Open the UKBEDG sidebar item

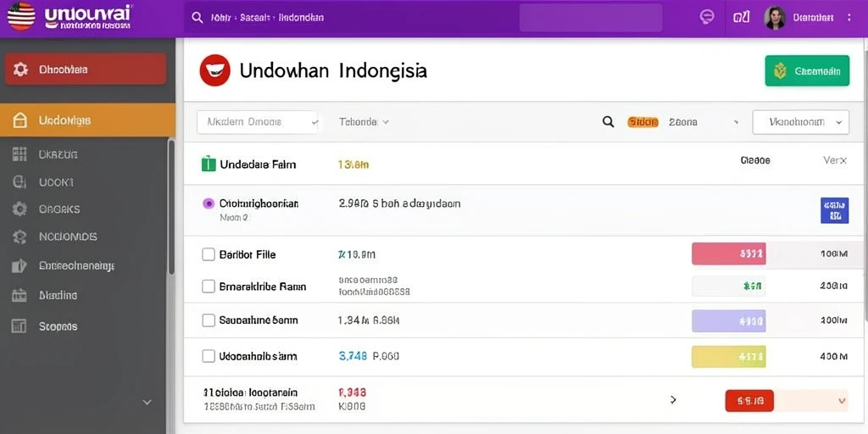[58, 154]
